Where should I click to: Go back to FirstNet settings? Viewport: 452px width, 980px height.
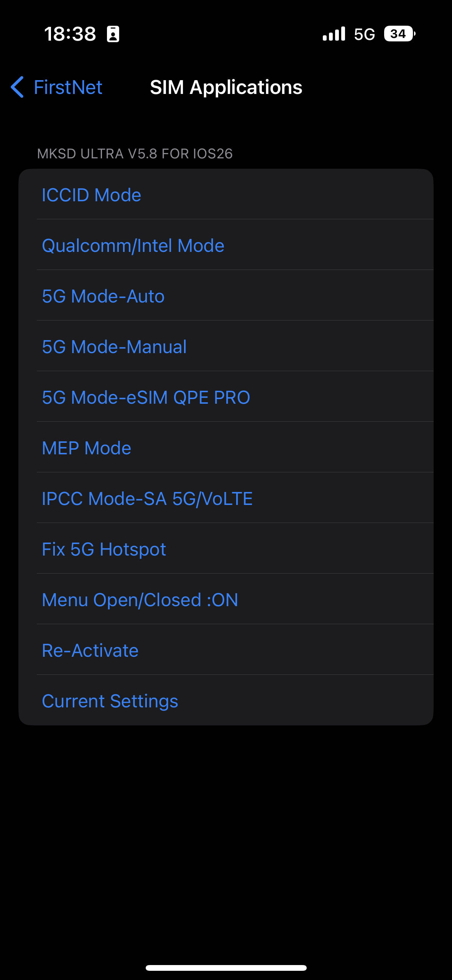68,87
